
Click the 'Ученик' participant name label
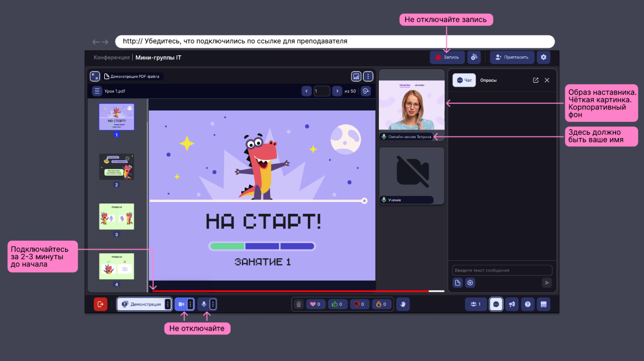tap(395, 200)
